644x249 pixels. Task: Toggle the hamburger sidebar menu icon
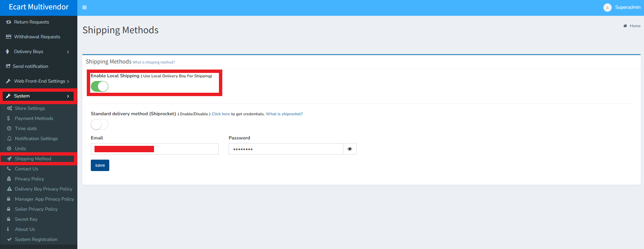click(84, 7)
